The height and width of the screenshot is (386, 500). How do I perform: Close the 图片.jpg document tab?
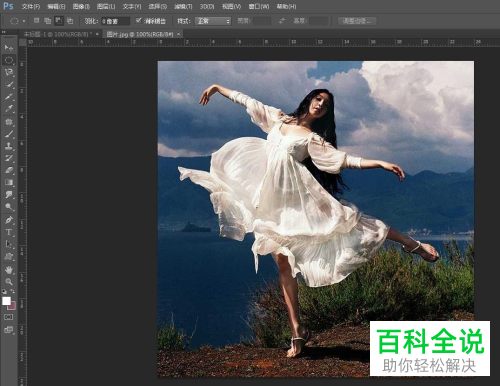(x=179, y=34)
